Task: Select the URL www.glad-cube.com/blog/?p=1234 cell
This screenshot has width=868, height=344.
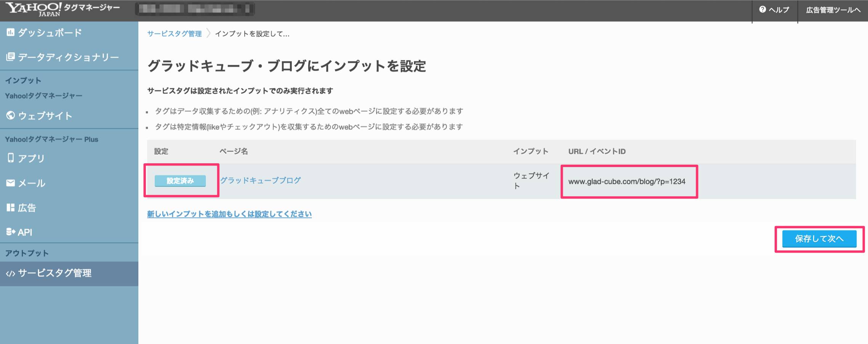Action: coord(627,182)
